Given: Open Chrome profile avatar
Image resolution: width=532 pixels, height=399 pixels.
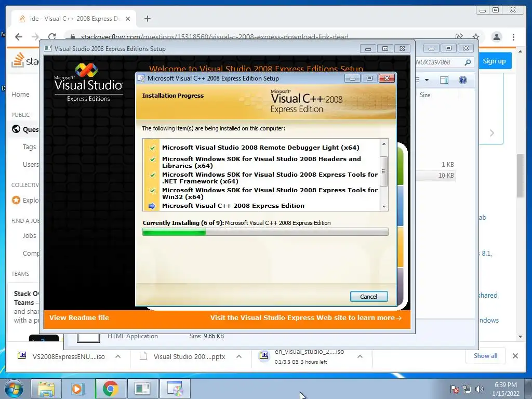Looking at the screenshot, I should point(497,37).
